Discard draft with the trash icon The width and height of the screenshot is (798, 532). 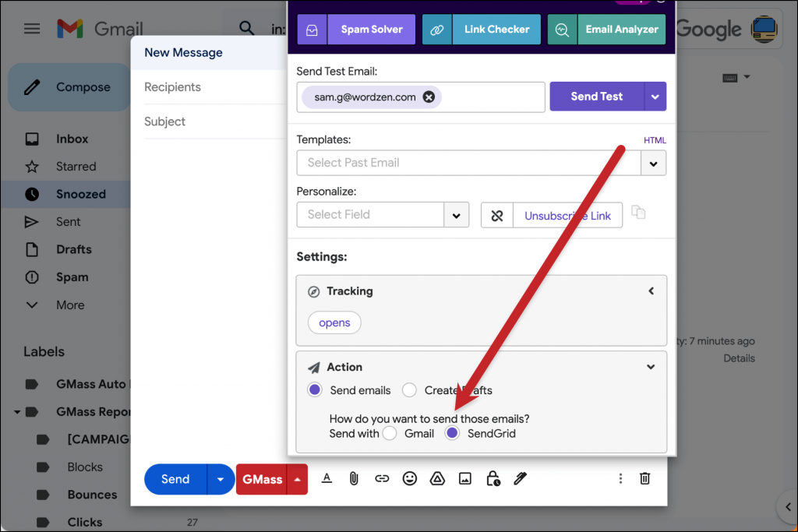pos(644,478)
